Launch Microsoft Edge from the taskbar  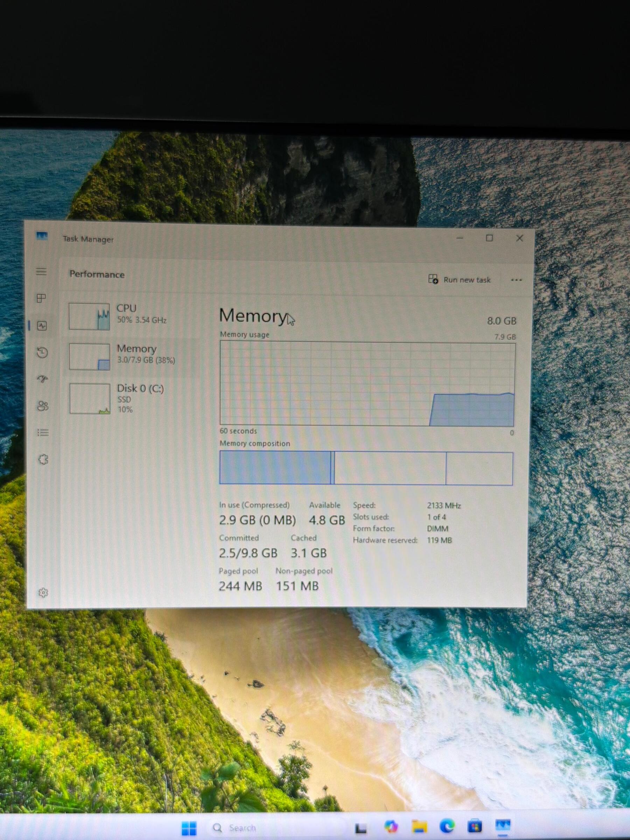tap(447, 826)
